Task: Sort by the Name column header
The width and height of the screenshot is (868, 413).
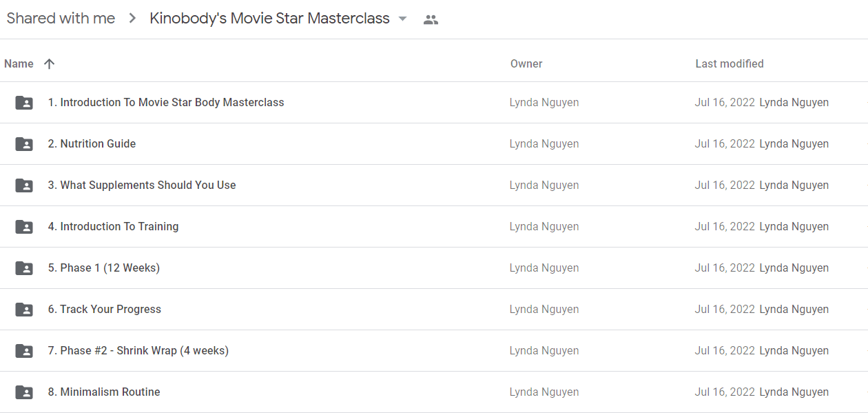Action: pos(19,63)
